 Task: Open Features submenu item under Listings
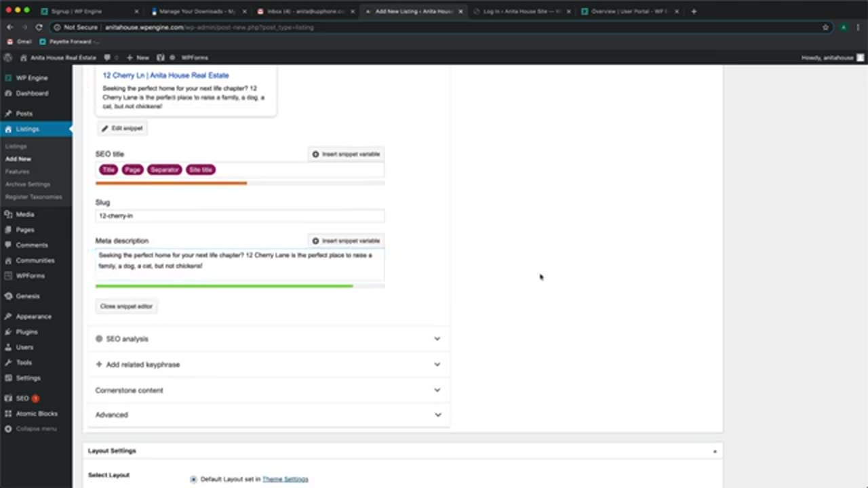[x=17, y=171]
